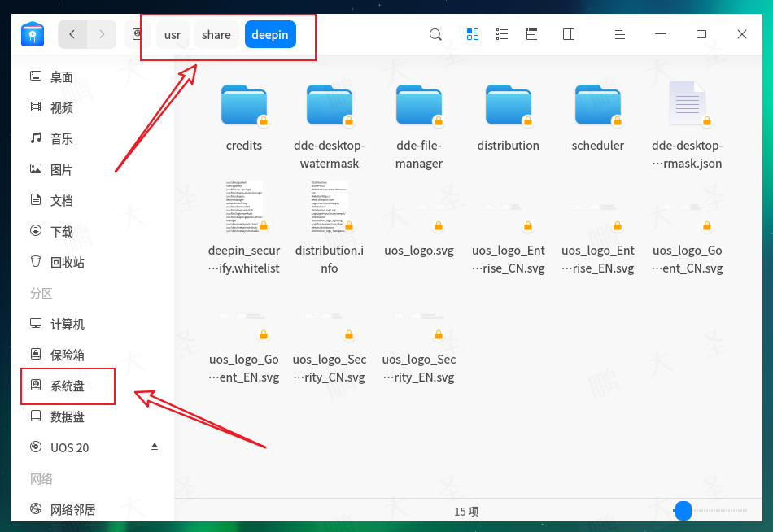773x532 pixels.
Task: Toggle the detail side panel
Action: [569, 34]
